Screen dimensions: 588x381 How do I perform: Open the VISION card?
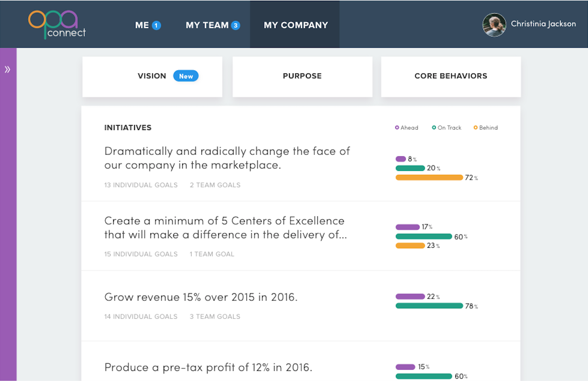[152, 76]
